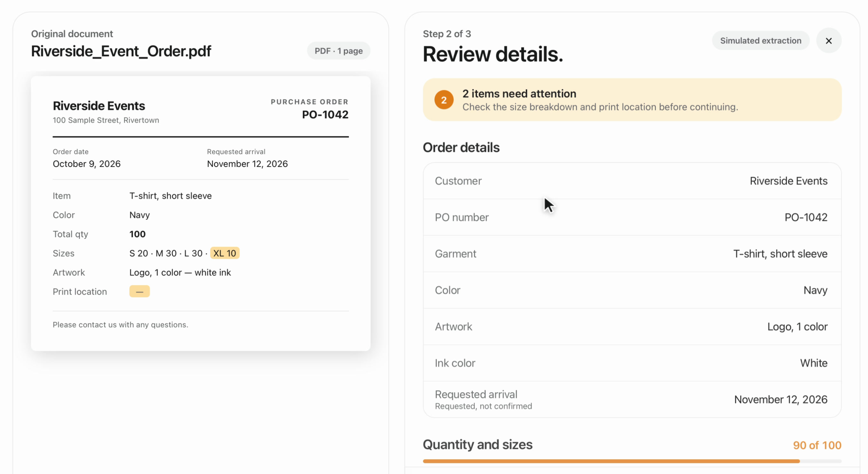
Task: Click the S 20 · M 30 · L 30 sizes text
Action: [166, 254]
